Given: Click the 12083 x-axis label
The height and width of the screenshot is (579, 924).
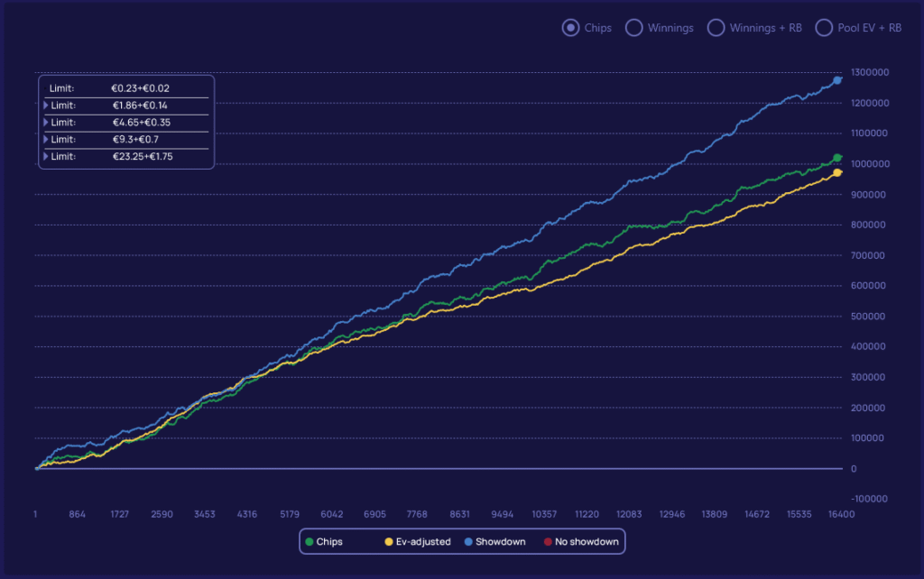Looking at the screenshot, I should pos(629,514).
